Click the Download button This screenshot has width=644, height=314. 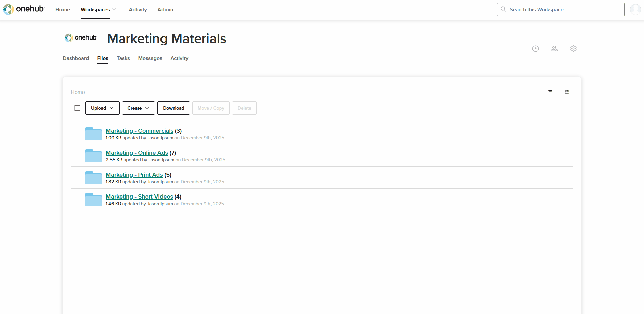(174, 108)
